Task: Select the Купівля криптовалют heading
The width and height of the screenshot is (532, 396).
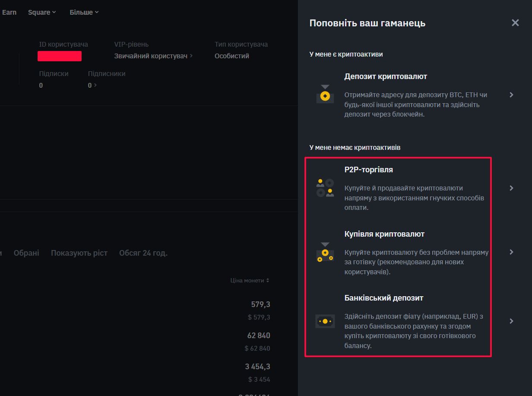Action: [x=384, y=234]
